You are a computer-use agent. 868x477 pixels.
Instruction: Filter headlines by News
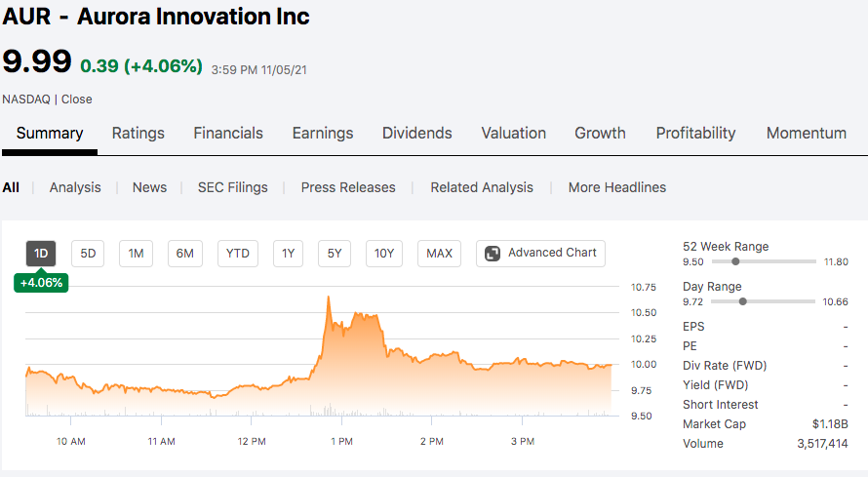(149, 187)
